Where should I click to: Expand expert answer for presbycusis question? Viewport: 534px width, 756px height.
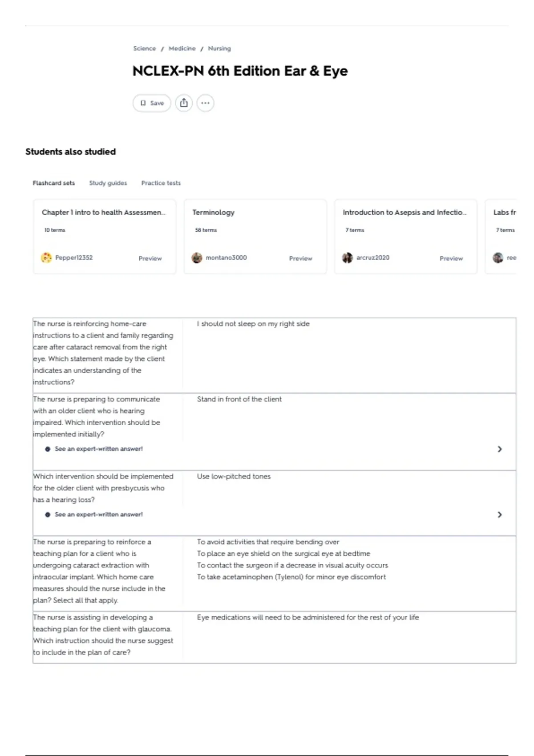click(x=499, y=515)
